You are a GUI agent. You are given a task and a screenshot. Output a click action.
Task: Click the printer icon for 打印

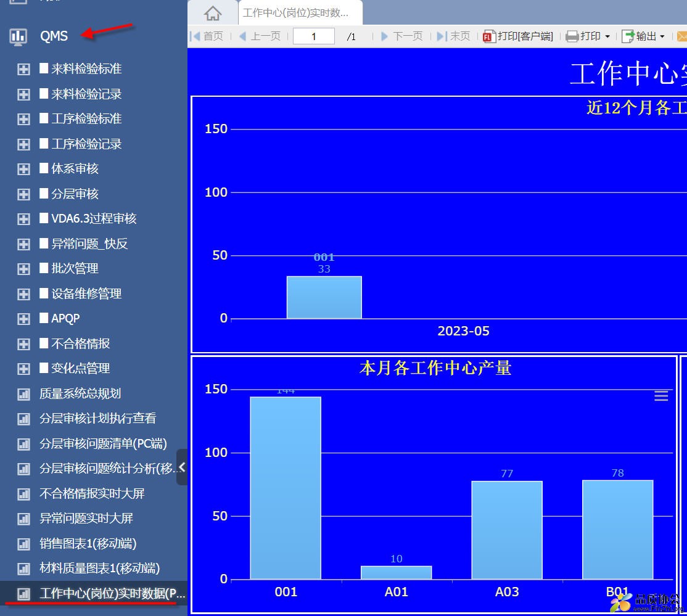tap(572, 36)
